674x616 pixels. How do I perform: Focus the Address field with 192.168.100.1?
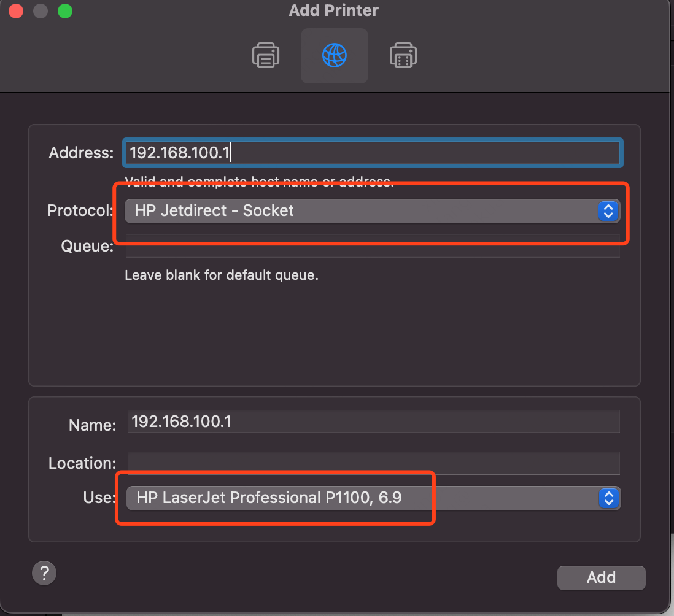tap(373, 153)
